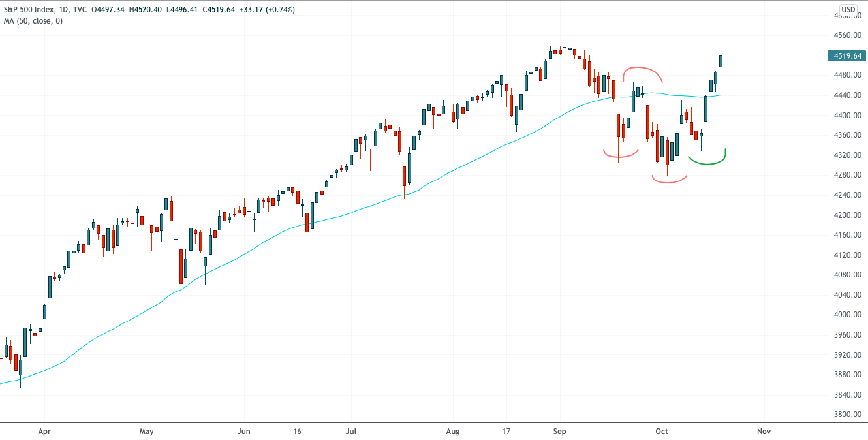Click the Apr label on the time axis

(44, 432)
